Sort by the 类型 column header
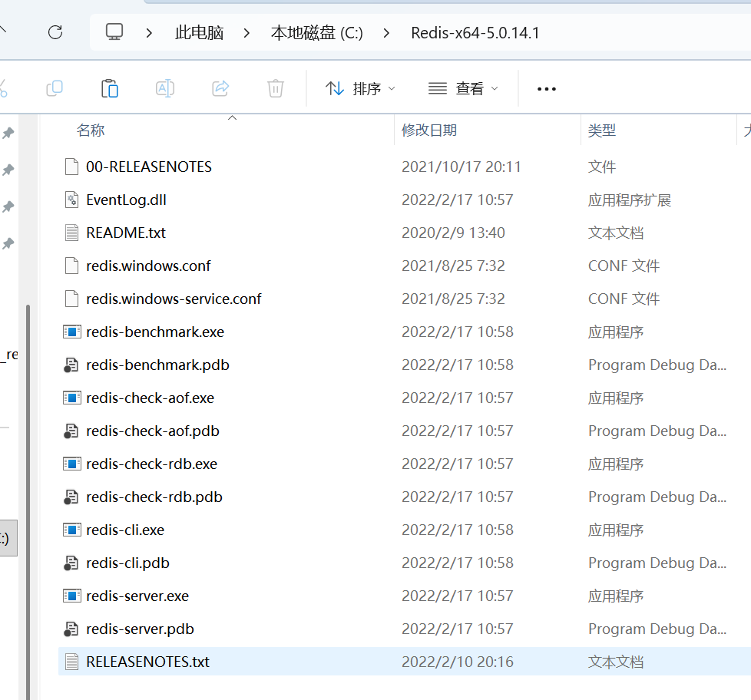 602,130
